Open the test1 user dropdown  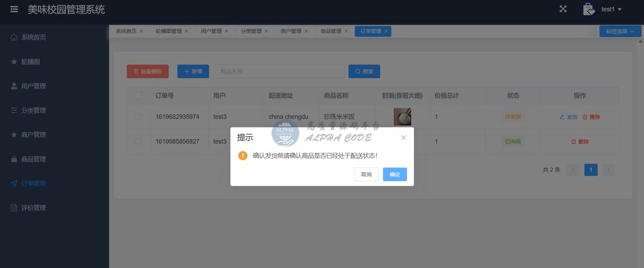point(611,9)
